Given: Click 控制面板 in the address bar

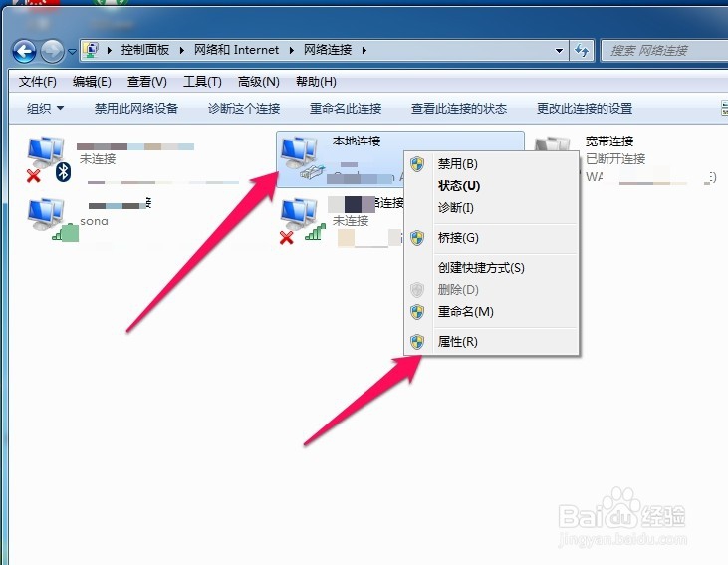Looking at the screenshot, I should [145, 50].
